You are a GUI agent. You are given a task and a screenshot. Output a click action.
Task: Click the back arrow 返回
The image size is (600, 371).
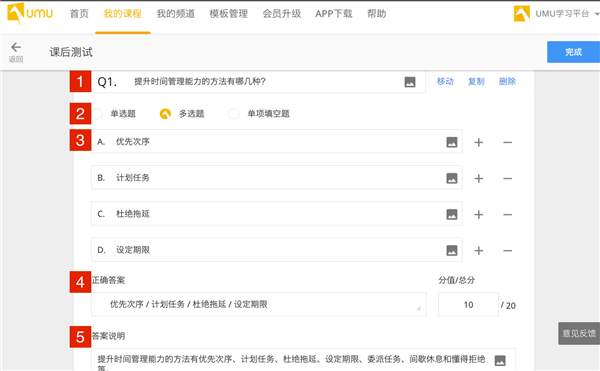tap(16, 52)
